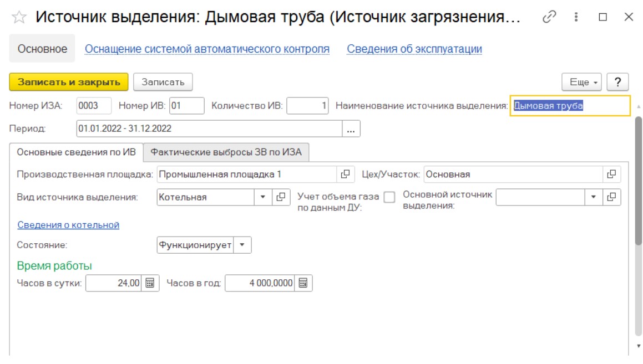Copy link to this object via chain icon
643x364 pixels.
pyautogui.click(x=549, y=17)
